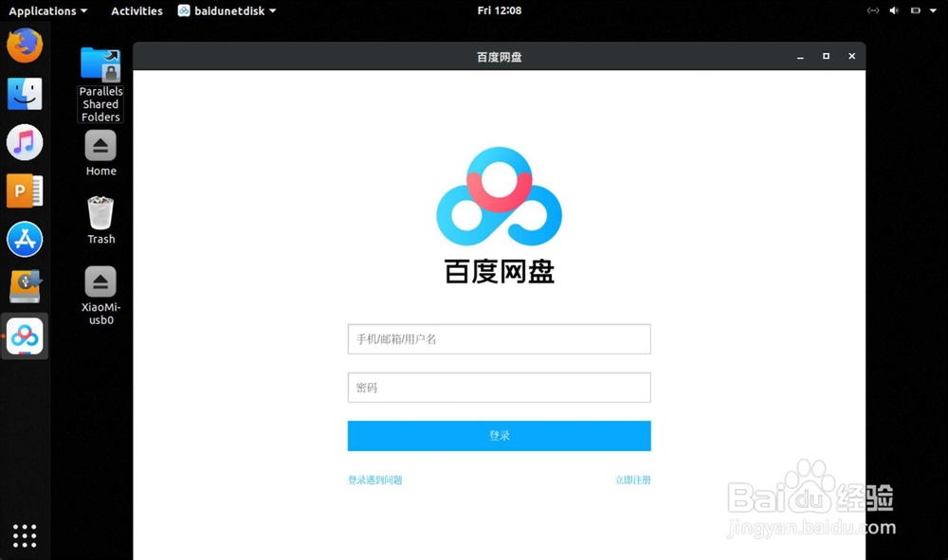Screen dimensions: 948x560
Task: Open the Applications menu
Action: [47, 10]
